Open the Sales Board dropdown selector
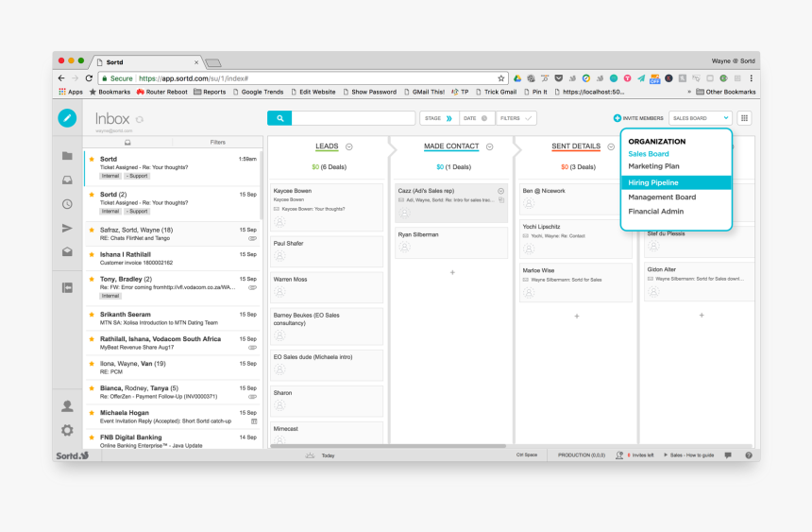Screen dimensions: 812x532 (701, 118)
